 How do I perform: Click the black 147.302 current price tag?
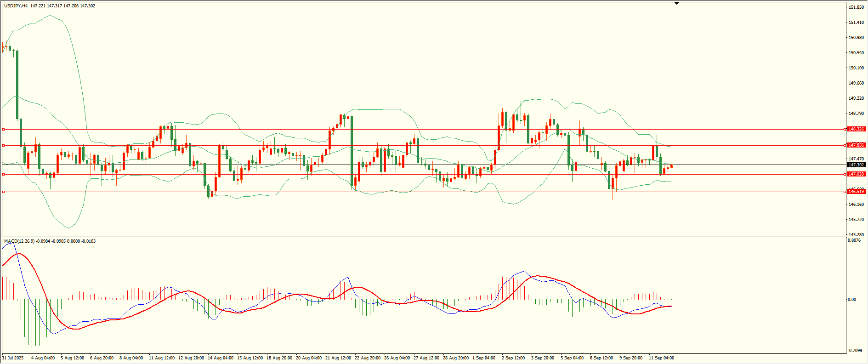[x=856, y=165]
